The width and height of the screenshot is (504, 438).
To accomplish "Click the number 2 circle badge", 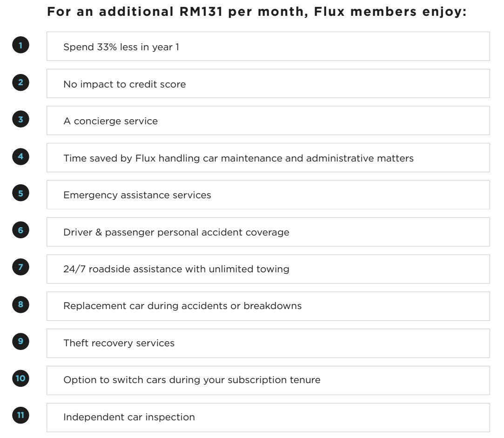I will pos(20,82).
